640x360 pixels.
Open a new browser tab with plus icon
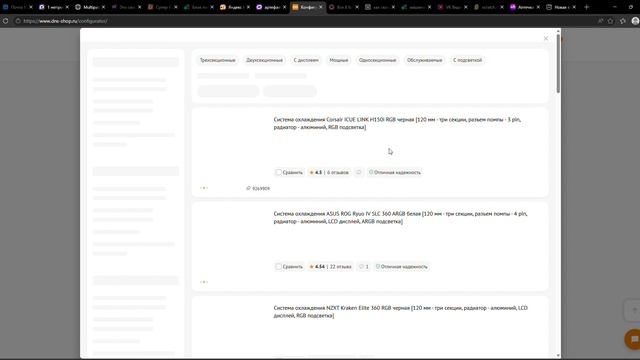[587, 7]
